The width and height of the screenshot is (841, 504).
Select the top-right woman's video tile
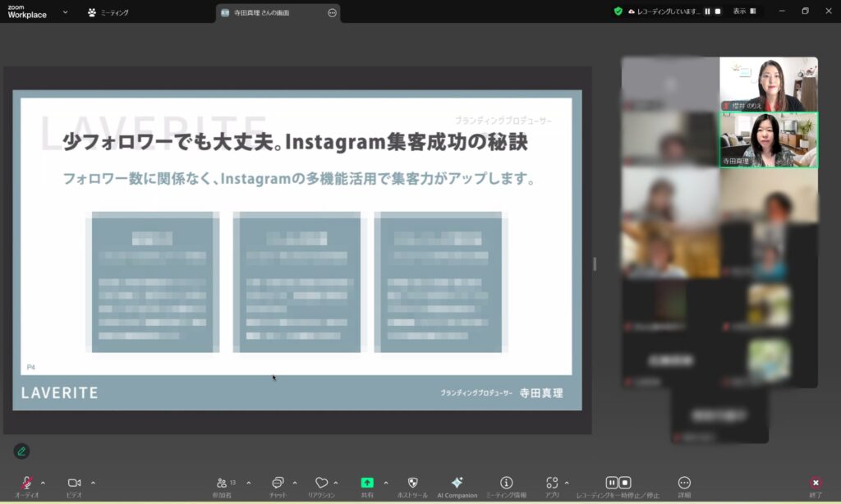tap(769, 85)
